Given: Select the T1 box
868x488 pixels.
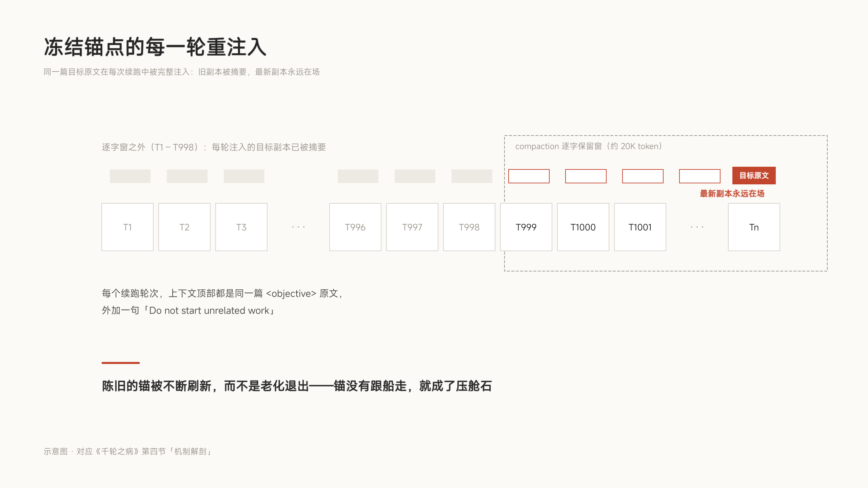Looking at the screenshot, I should coord(127,227).
